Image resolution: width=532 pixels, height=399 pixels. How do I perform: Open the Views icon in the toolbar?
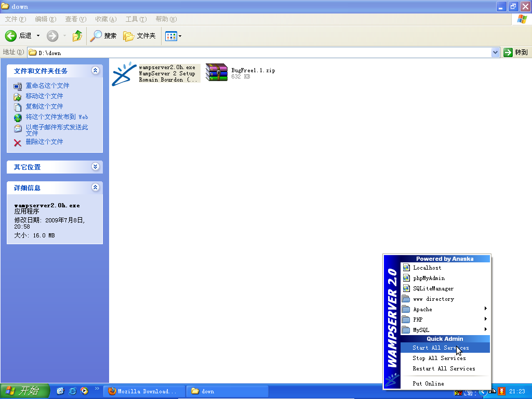(x=171, y=36)
